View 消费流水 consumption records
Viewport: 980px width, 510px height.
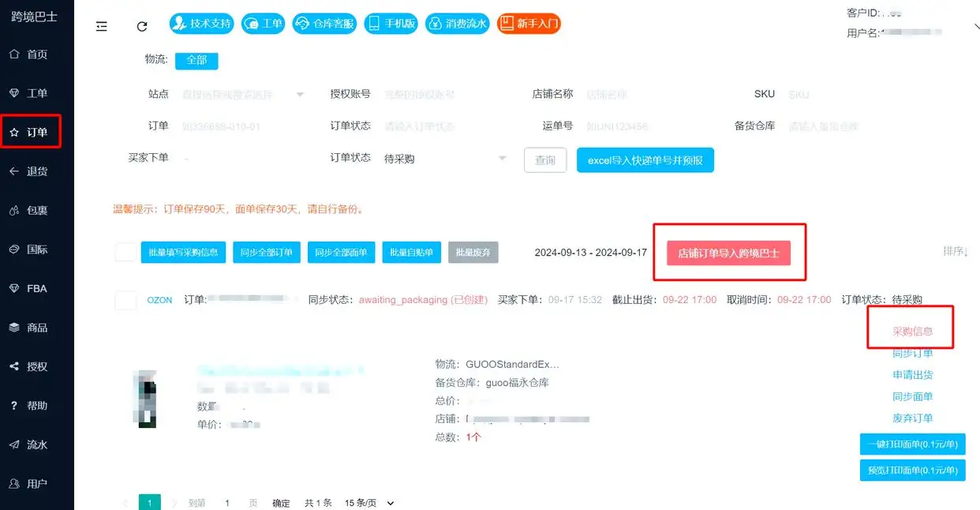[457, 23]
